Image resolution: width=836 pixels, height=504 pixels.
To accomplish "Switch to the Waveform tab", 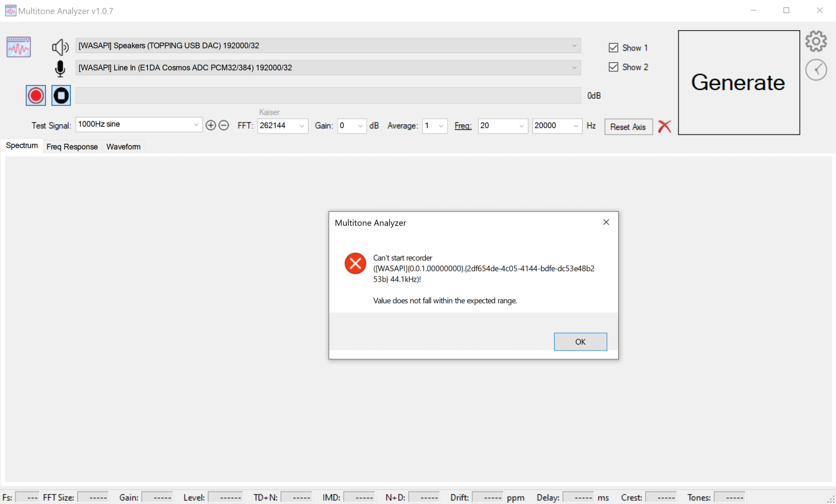I will 123,147.
